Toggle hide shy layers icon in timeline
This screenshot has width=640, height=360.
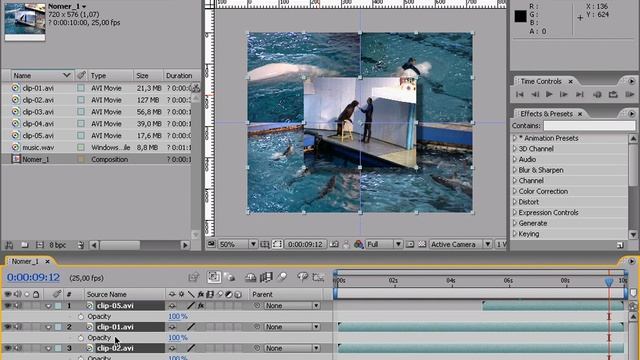coord(250,278)
